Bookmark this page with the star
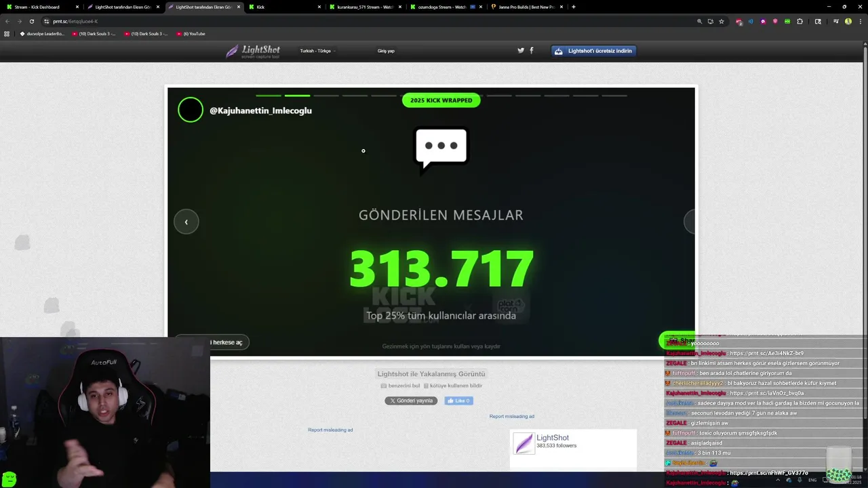Viewport: 868px width, 488px height. coord(722,21)
